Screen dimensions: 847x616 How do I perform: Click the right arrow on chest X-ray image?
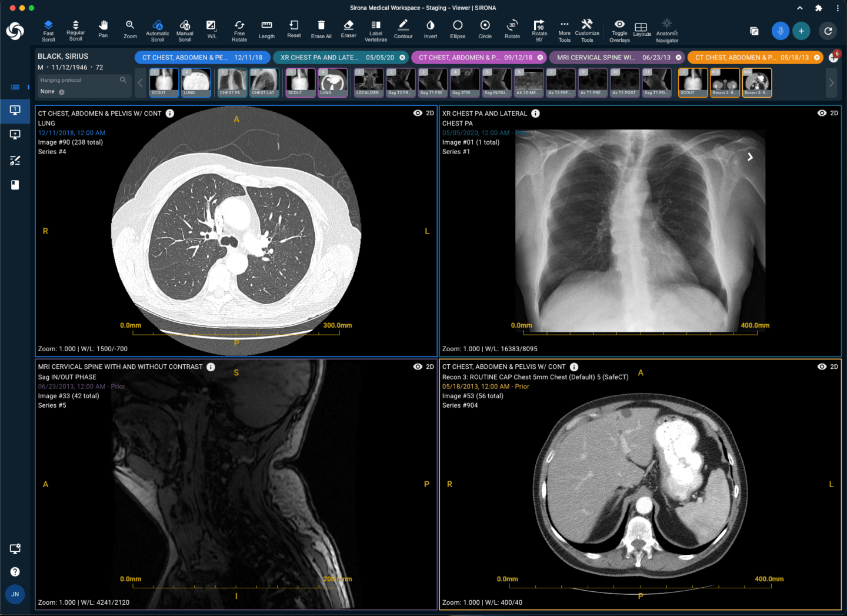tap(750, 157)
